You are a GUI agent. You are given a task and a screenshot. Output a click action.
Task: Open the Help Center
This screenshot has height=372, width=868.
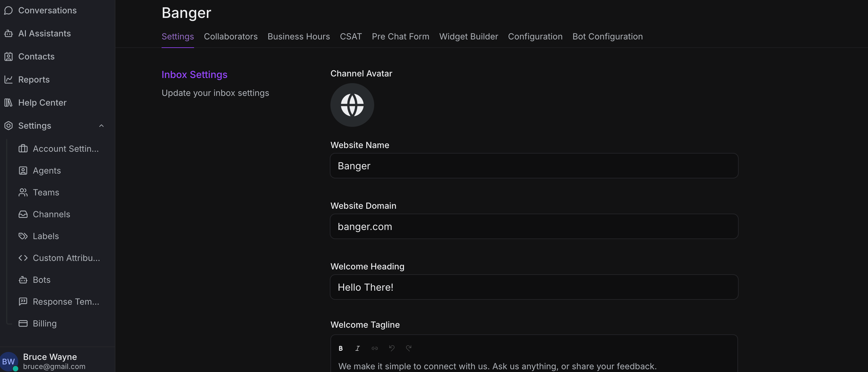coord(42,102)
